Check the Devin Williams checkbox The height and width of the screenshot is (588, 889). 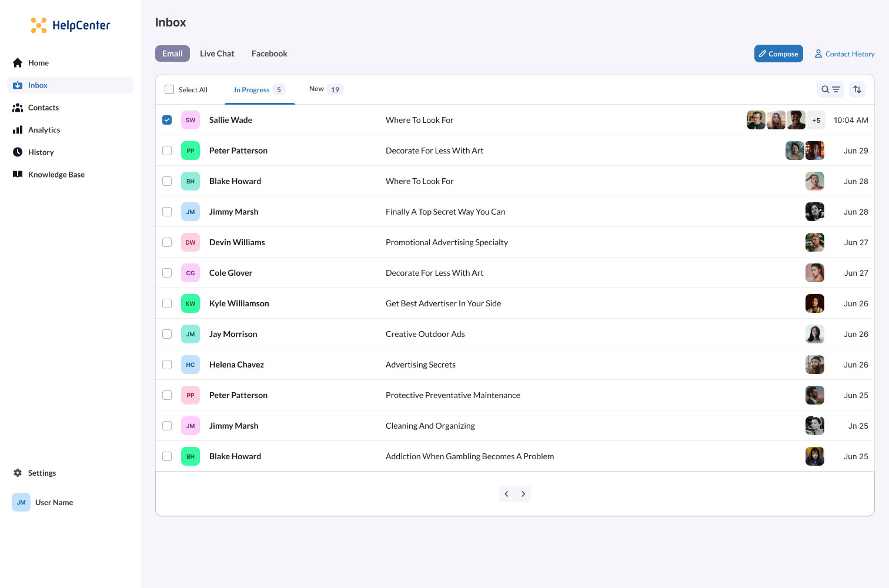167,242
